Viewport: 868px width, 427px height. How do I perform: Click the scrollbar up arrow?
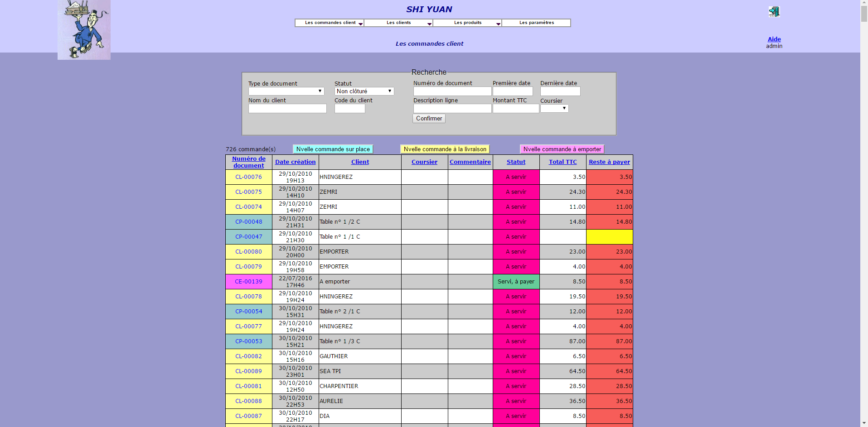point(864,3)
